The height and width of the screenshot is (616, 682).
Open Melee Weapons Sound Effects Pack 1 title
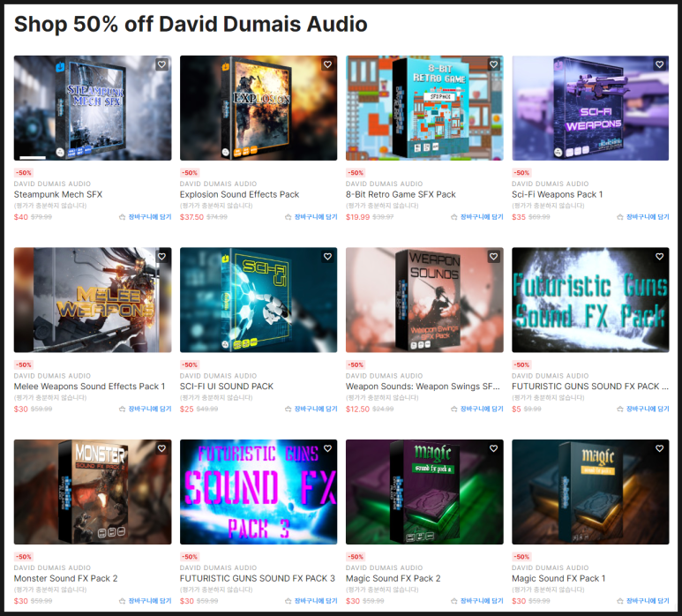click(x=89, y=387)
